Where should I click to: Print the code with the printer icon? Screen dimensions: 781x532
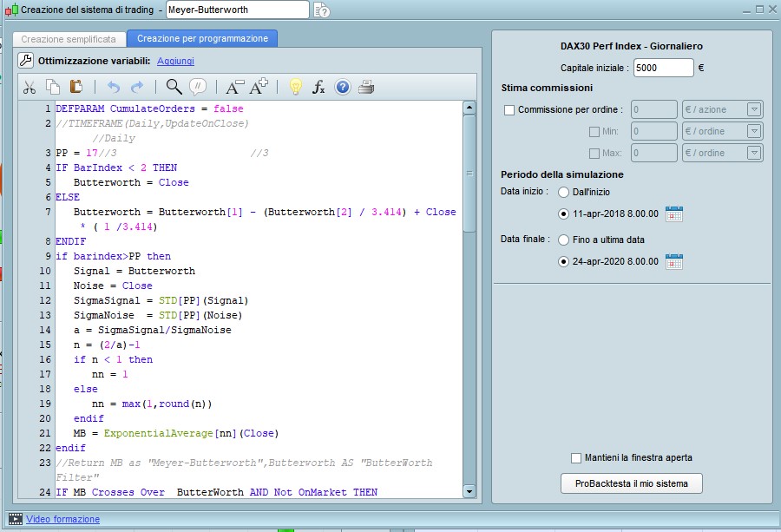tap(366, 87)
